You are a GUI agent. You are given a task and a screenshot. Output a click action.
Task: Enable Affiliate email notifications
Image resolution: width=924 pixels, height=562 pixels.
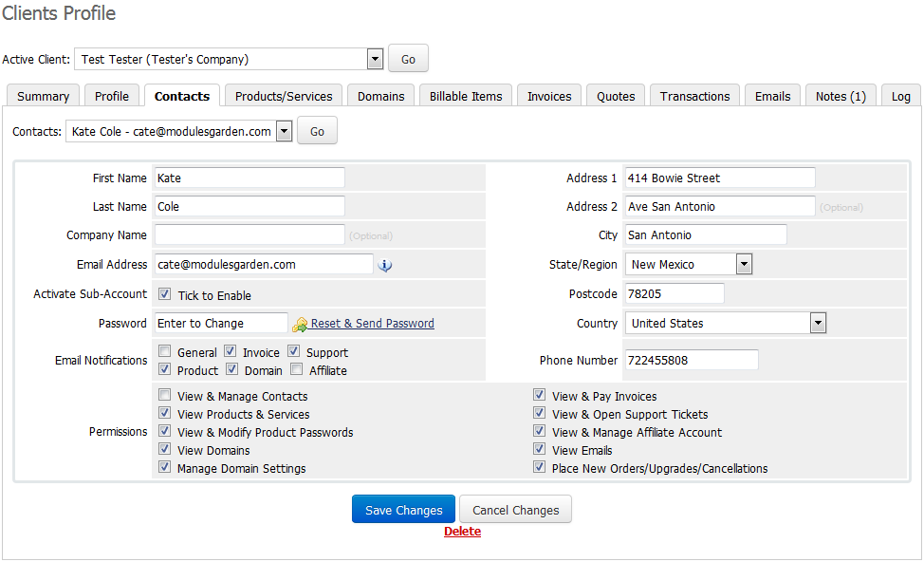point(296,369)
